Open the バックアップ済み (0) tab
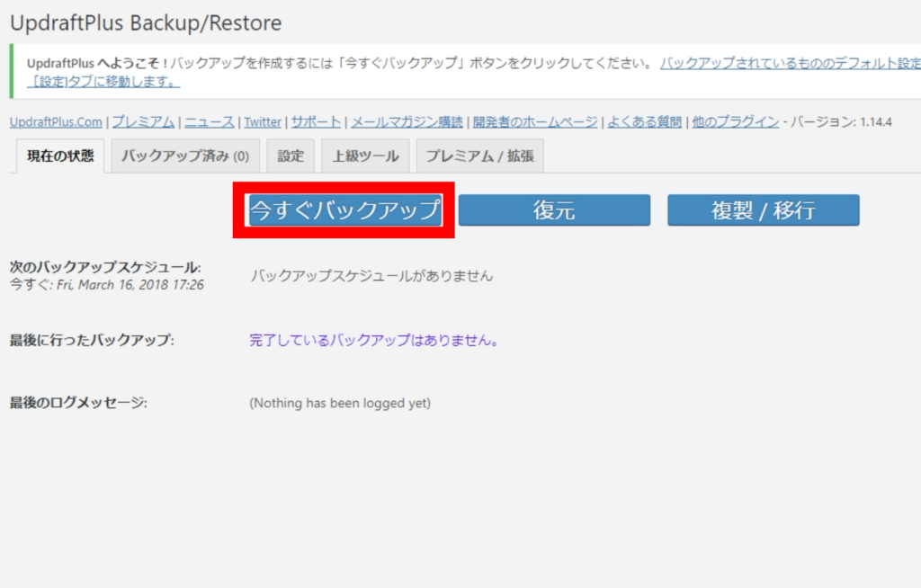The image size is (921, 588). click(x=185, y=156)
